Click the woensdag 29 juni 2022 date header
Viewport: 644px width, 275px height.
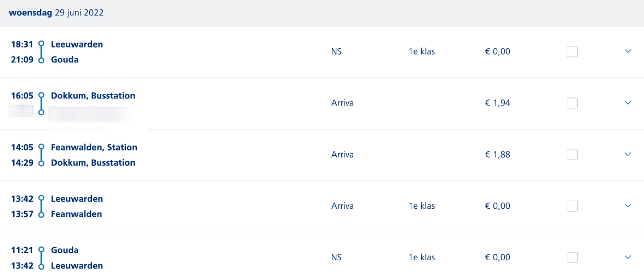point(56,13)
